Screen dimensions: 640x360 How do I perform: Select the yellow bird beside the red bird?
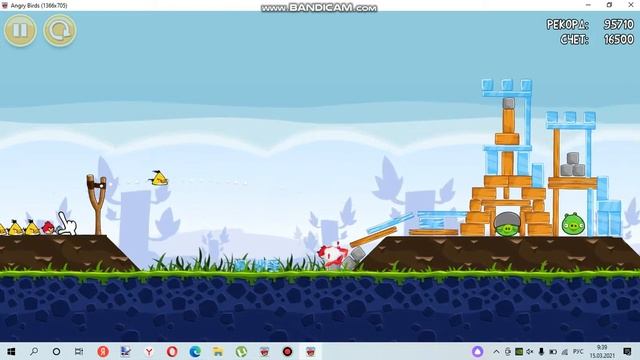pyautogui.click(x=32, y=228)
